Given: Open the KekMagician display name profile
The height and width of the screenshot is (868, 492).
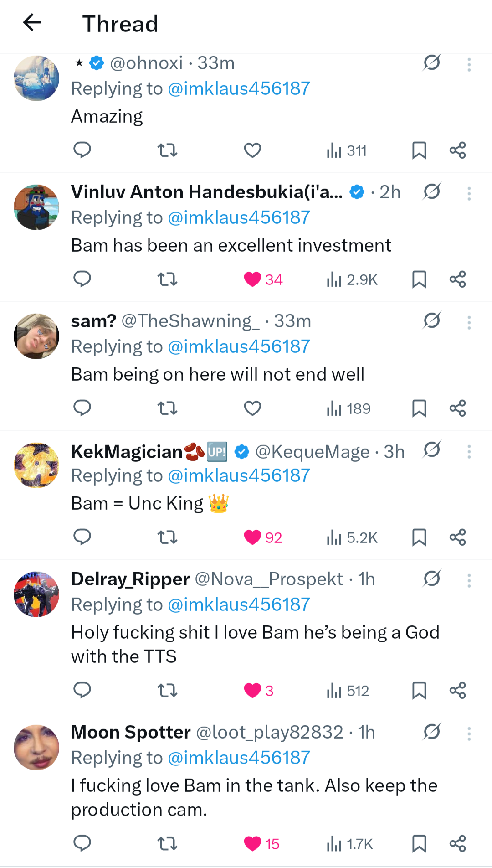Looking at the screenshot, I should 127,452.
